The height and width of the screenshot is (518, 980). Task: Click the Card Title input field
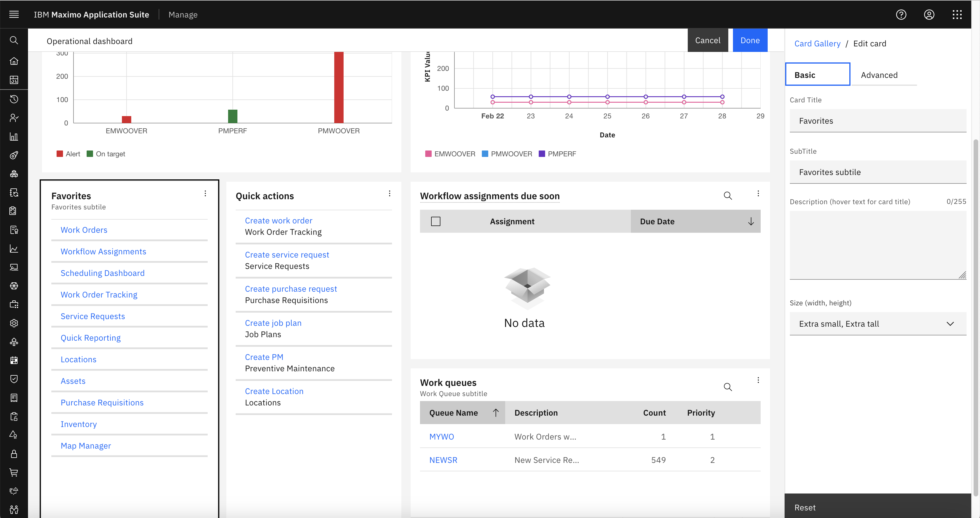point(877,121)
